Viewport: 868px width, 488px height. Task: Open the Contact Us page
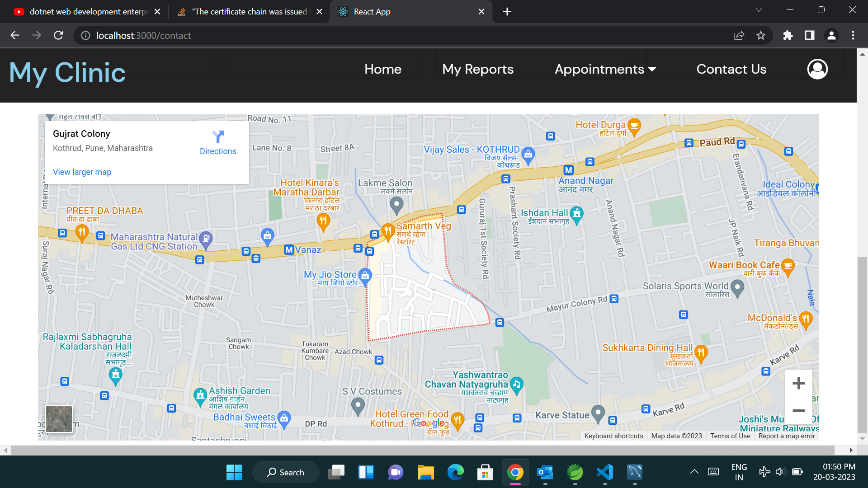click(731, 69)
